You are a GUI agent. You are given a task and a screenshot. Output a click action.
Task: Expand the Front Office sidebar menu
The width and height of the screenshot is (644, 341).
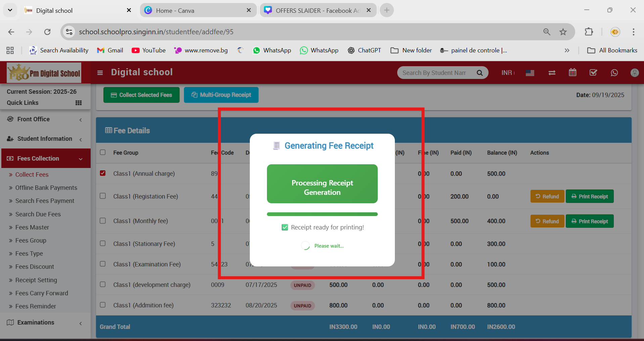[45, 119]
